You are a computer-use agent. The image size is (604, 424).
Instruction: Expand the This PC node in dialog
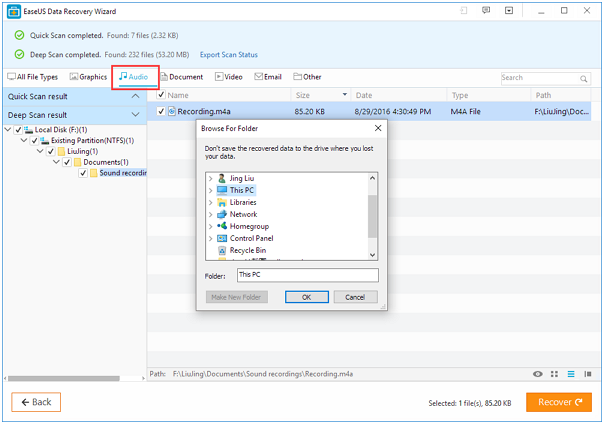[x=210, y=190]
